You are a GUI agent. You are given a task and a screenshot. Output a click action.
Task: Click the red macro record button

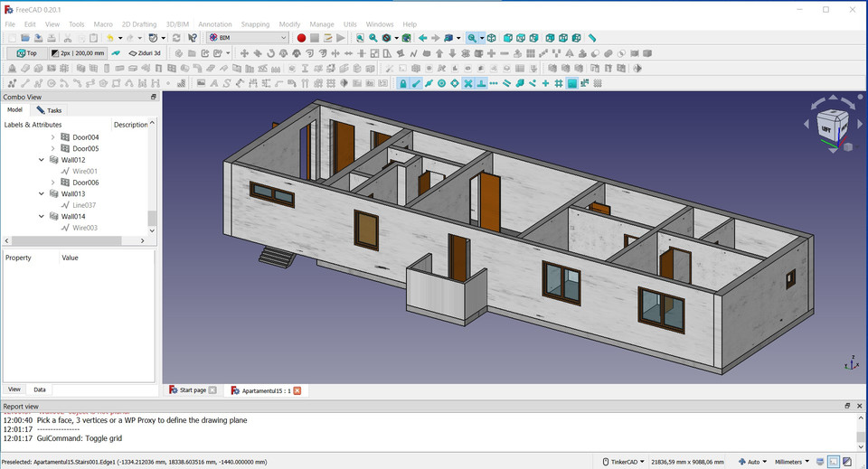[x=301, y=38]
